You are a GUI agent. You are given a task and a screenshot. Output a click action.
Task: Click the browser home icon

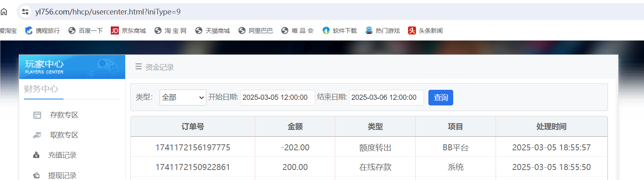point(4,12)
